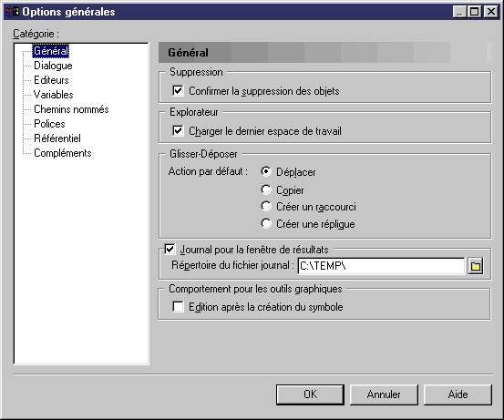The width and height of the screenshot is (504, 420).
Task: Toggle Confirmer la suppression des objets checkbox
Action: [178, 91]
